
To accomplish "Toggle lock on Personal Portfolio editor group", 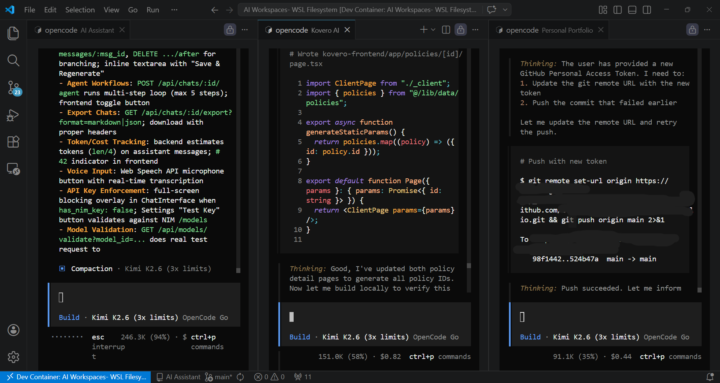I will [x=692, y=30].
